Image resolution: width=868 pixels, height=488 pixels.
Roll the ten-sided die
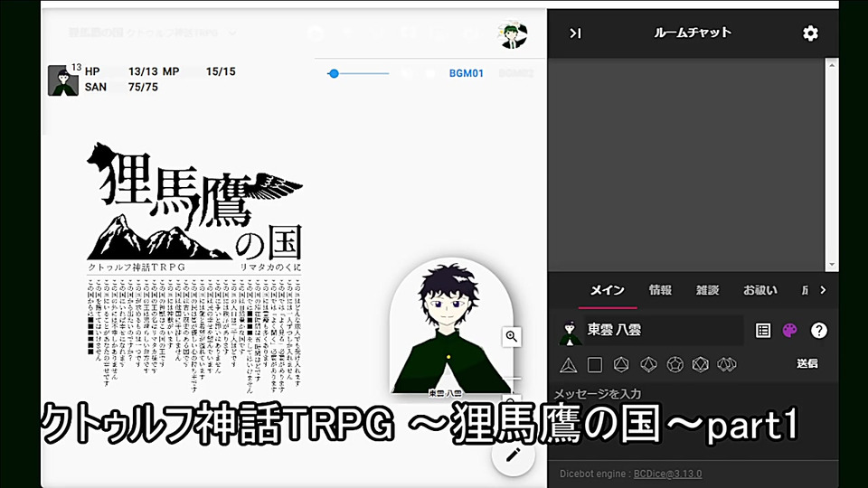(x=648, y=364)
